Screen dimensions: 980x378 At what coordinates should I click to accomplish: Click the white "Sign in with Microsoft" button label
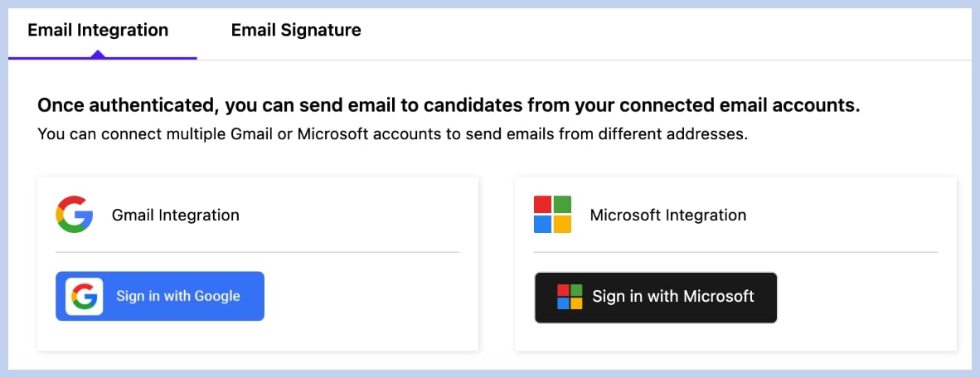click(x=672, y=297)
